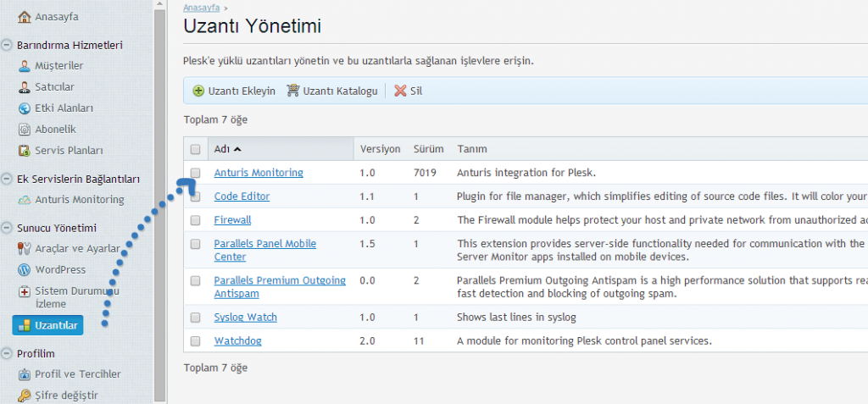Click the WordPress logo icon
The width and height of the screenshot is (868, 404).
point(25,270)
